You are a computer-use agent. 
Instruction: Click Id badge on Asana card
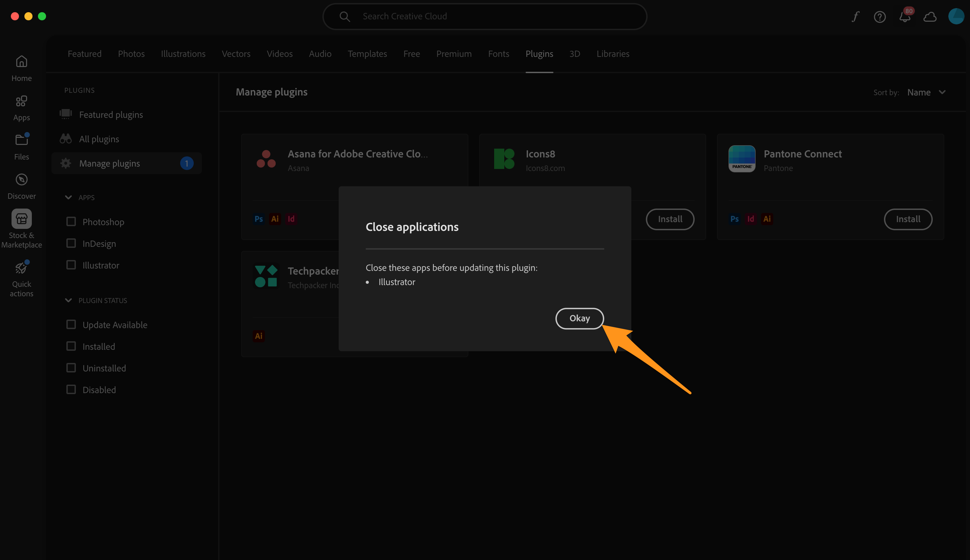[291, 219]
